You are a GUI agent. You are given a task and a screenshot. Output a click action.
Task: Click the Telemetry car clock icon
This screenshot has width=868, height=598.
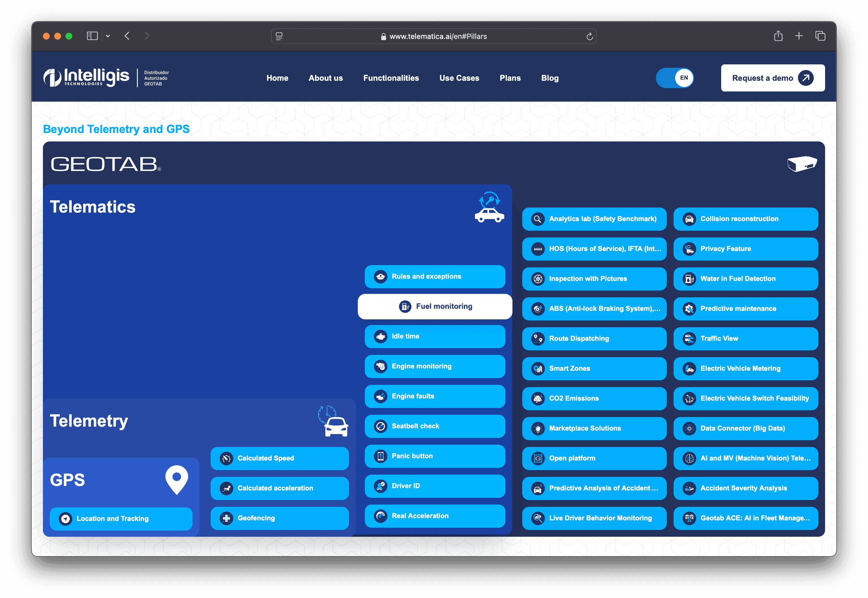[x=333, y=421]
